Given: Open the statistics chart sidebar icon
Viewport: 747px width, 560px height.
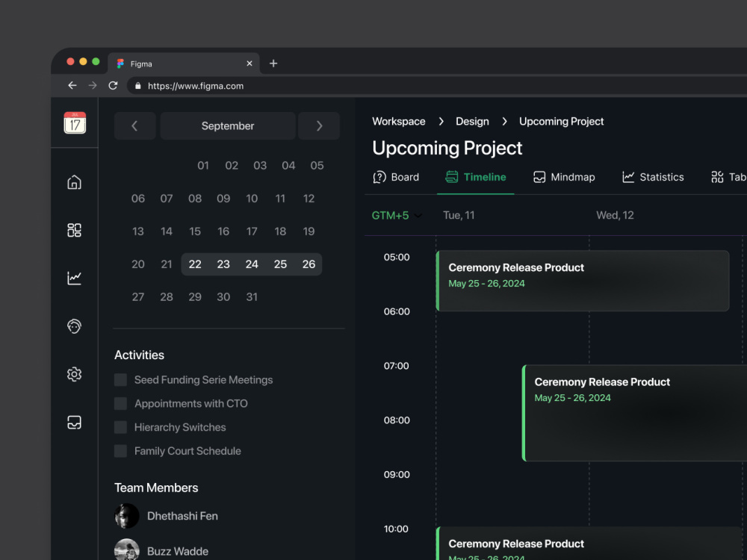Looking at the screenshot, I should click(74, 278).
